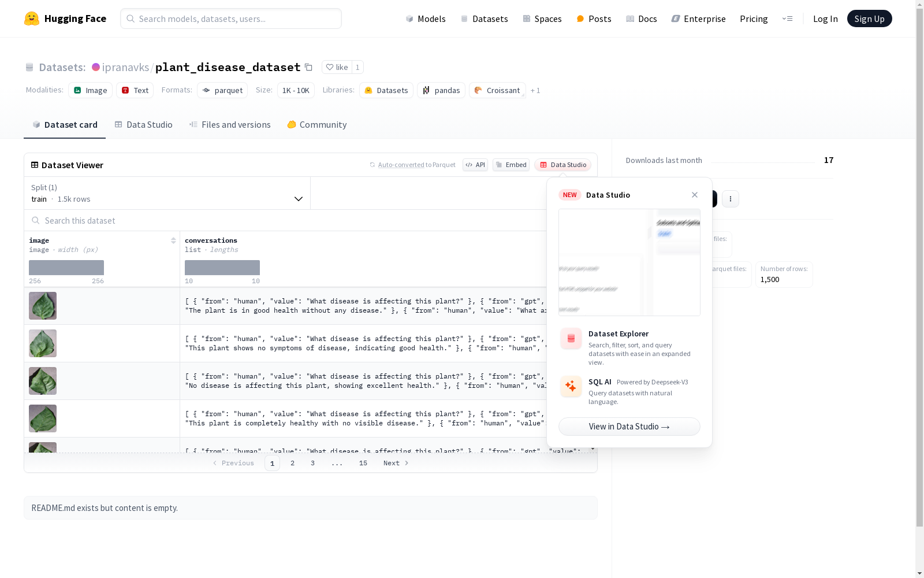The height and width of the screenshot is (578, 924).
Task: Jump to page 15 of results
Action: (x=363, y=463)
